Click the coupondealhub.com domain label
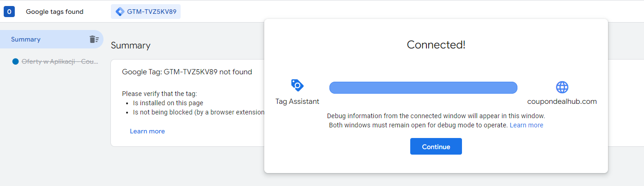This screenshot has height=186, width=644. [x=562, y=102]
